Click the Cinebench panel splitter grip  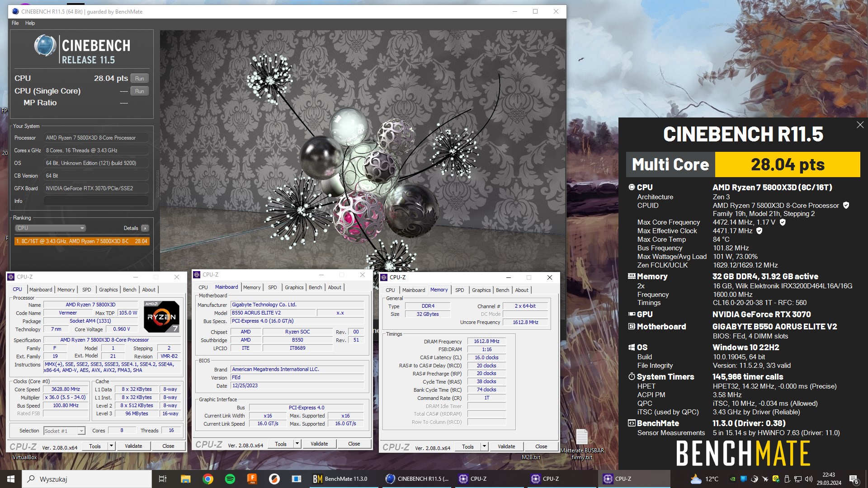coord(158,184)
